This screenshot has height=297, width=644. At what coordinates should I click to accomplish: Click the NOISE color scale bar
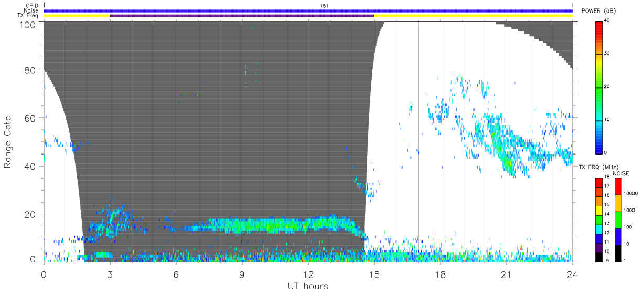(x=618, y=220)
